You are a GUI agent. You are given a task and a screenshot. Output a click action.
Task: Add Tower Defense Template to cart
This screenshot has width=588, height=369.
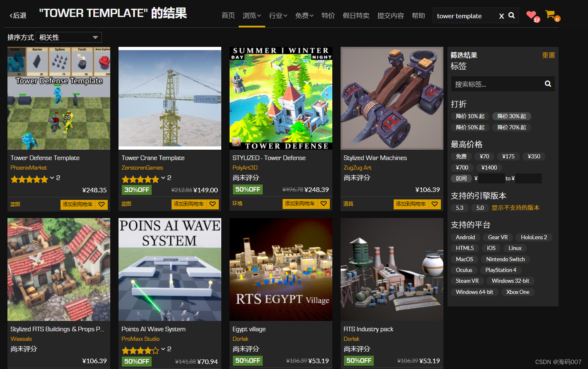pos(78,204)
